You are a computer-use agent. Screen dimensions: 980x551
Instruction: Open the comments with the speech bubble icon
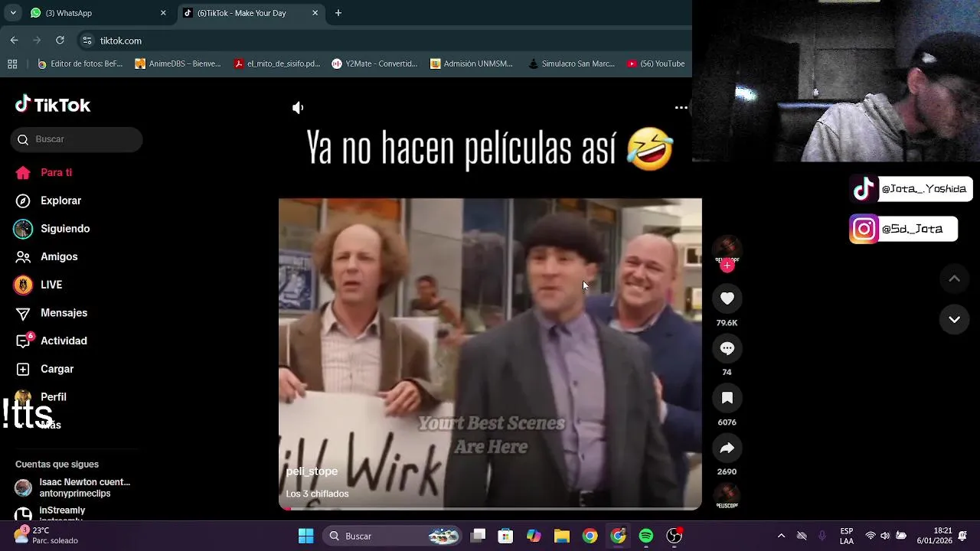tap(727, 348)
